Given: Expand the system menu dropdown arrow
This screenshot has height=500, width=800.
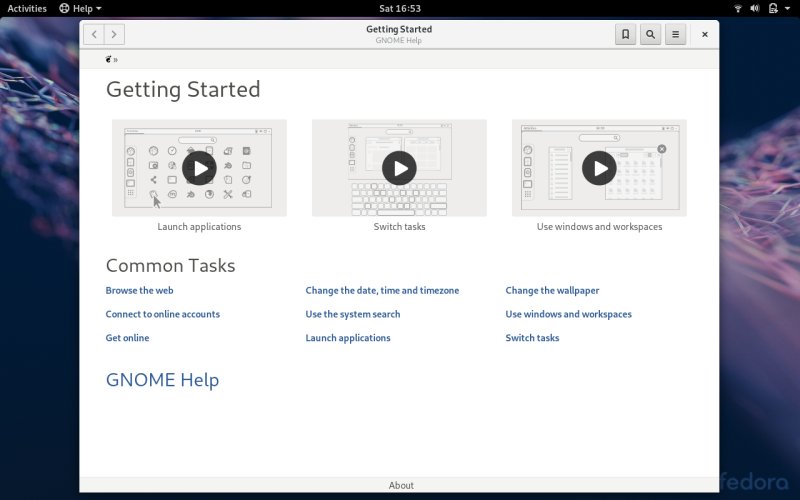Looking at the screenshot, I should pos(787,9).
